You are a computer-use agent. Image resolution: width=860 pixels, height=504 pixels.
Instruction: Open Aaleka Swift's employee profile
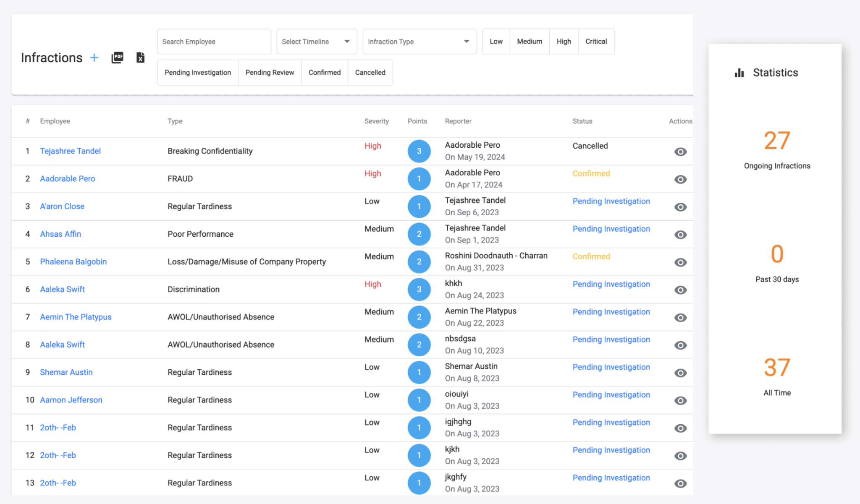(62, 289)
